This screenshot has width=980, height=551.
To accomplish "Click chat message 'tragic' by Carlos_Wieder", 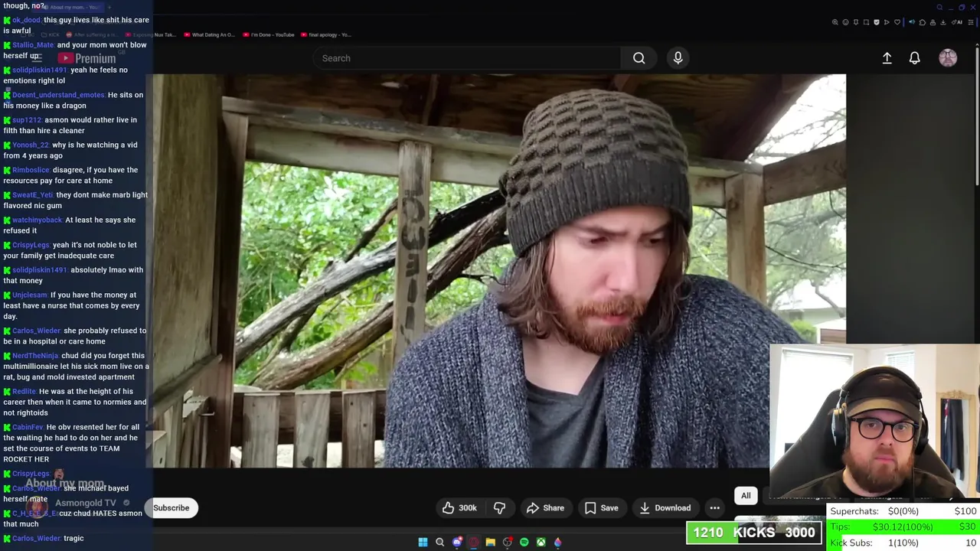I will point(73,538).
